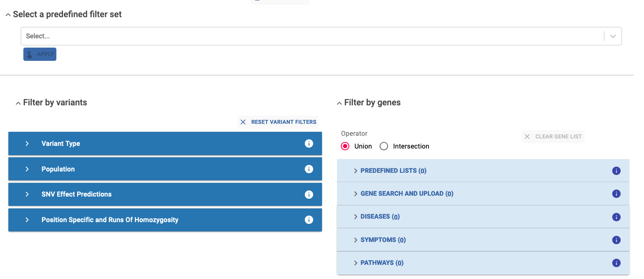
Task: Open the predefined filter set dropdown arrow
Action: pos(613,36)
